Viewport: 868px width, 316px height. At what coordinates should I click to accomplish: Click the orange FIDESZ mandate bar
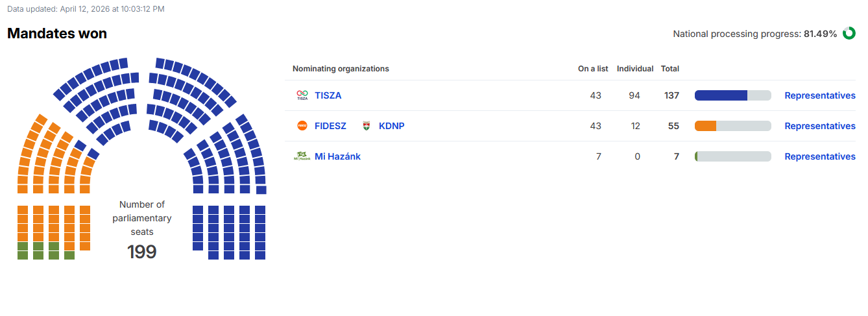click(x=733, y=126)
